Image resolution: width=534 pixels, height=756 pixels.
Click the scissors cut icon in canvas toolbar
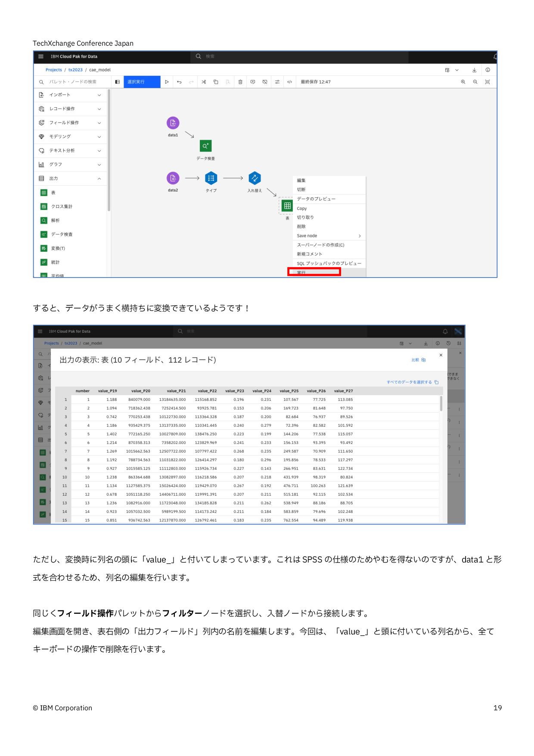pos(204,82)
